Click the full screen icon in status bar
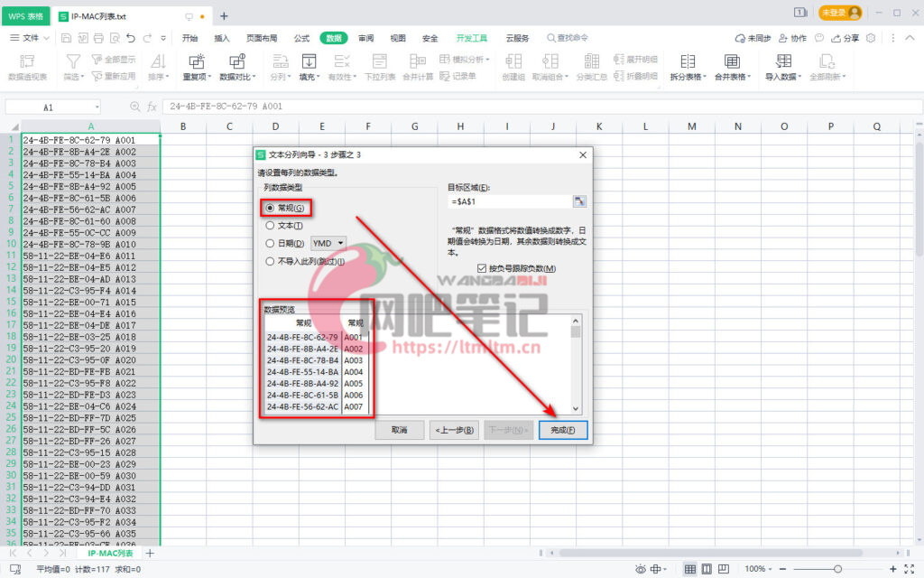Viewport: 924px width, 578px height. (x=910, y=569)
